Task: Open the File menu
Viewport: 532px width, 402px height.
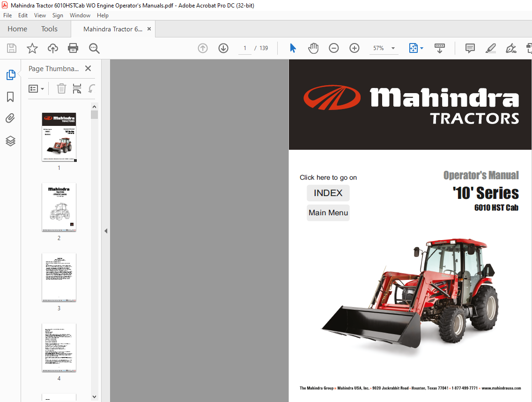Action: click(x=7, y=15)
